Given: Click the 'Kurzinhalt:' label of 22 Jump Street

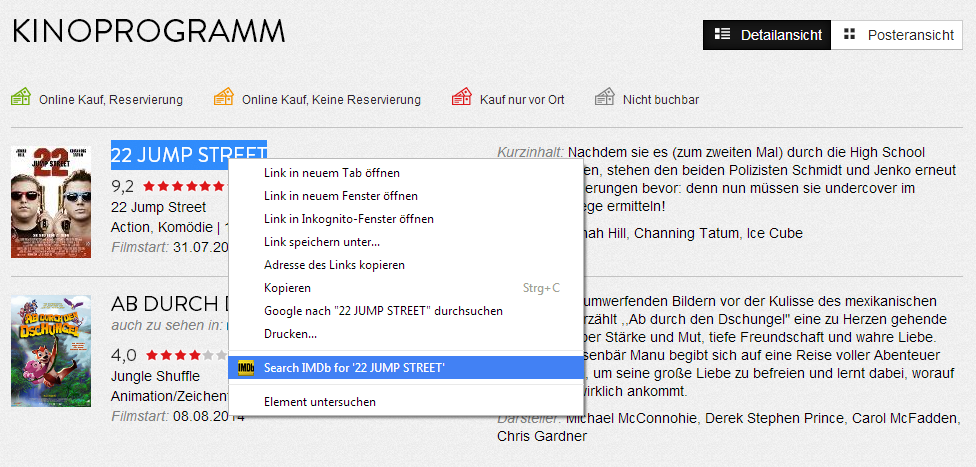Looking at the screenshot, I should (530, 153).
